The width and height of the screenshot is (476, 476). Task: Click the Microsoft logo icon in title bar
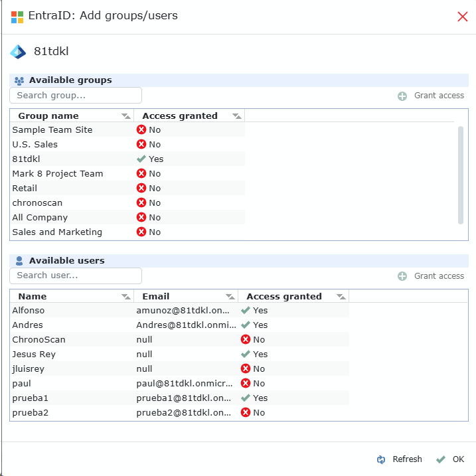point(17,17)
